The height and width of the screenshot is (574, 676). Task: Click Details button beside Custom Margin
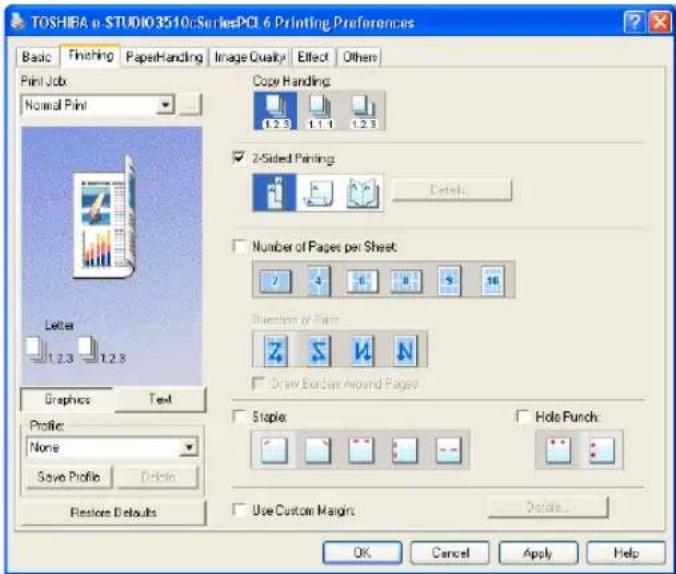548,507
